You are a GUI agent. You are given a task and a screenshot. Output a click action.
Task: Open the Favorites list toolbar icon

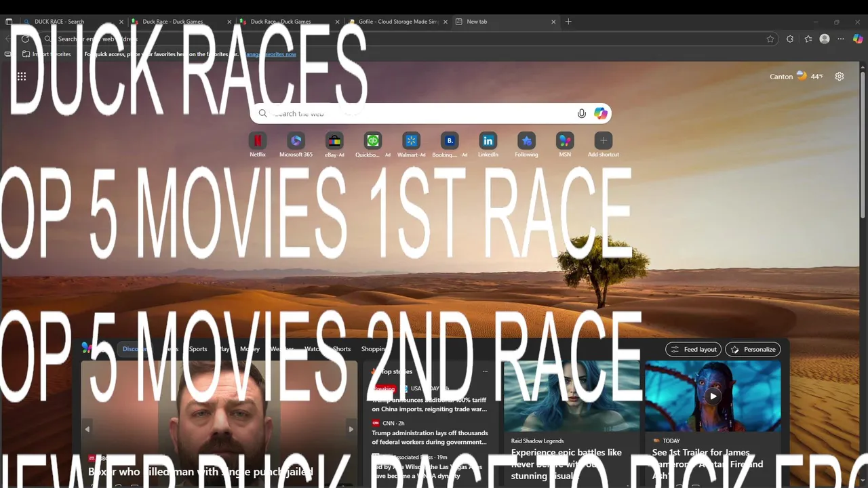tap(808, 39)
